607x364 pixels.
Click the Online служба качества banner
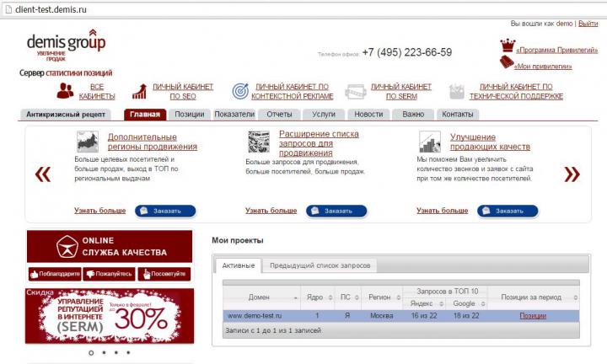click(x=110, y=246)
